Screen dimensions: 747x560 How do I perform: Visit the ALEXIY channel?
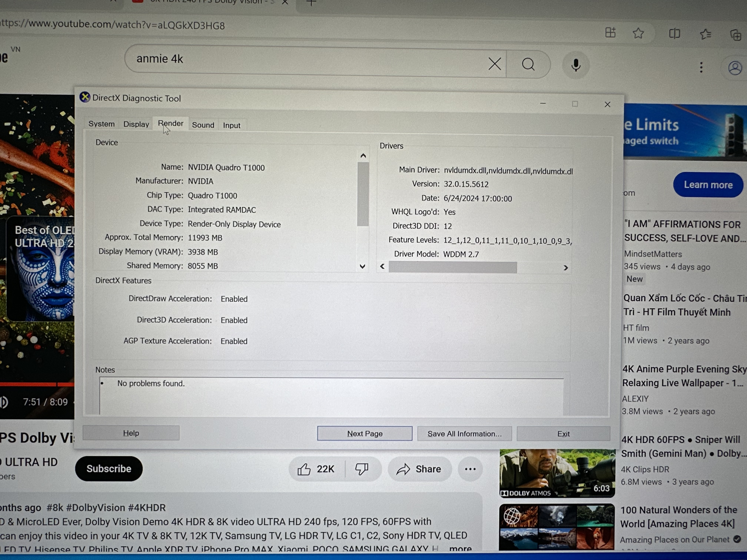pyautogui.click(x=635, y=399)
